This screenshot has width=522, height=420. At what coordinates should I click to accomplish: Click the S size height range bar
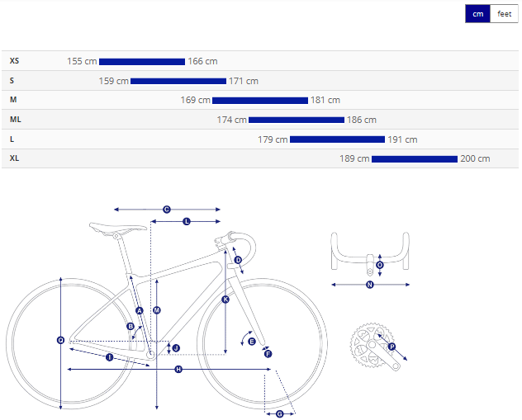click(178, 81)
